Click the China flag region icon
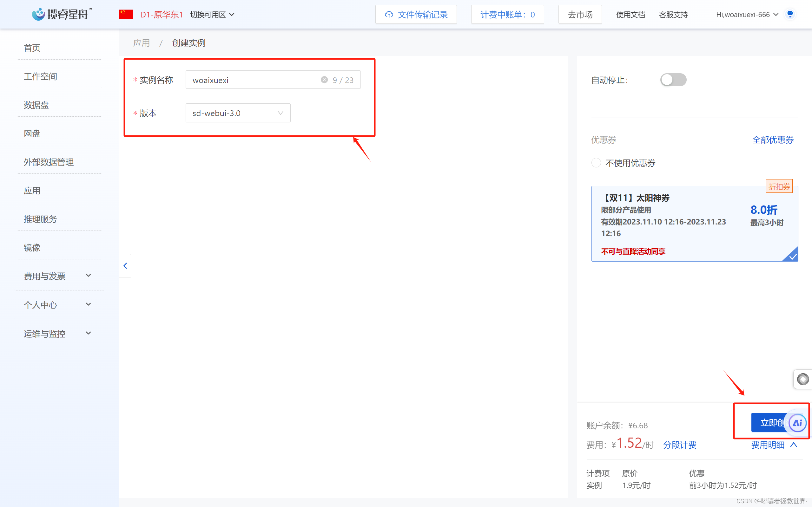 126,14
